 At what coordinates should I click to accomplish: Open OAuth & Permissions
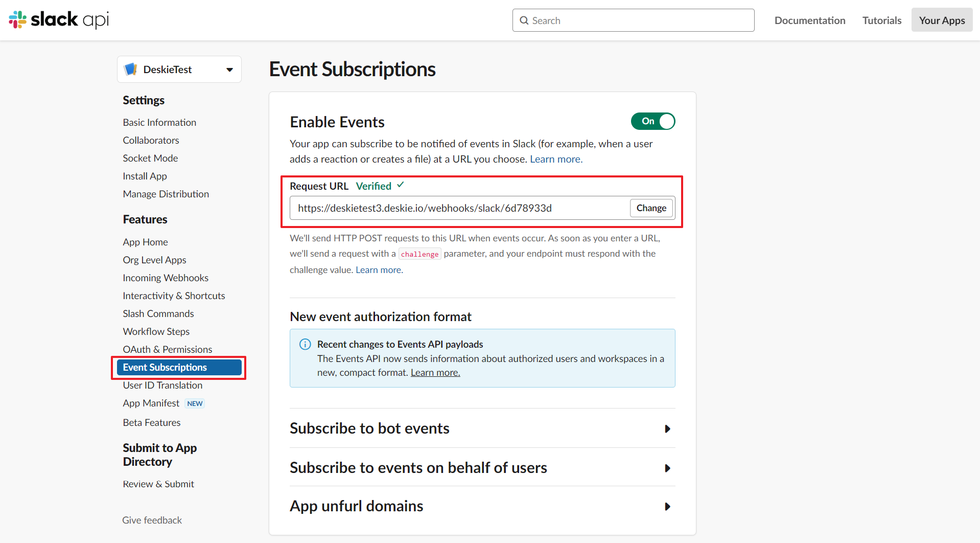click(167, 349)
